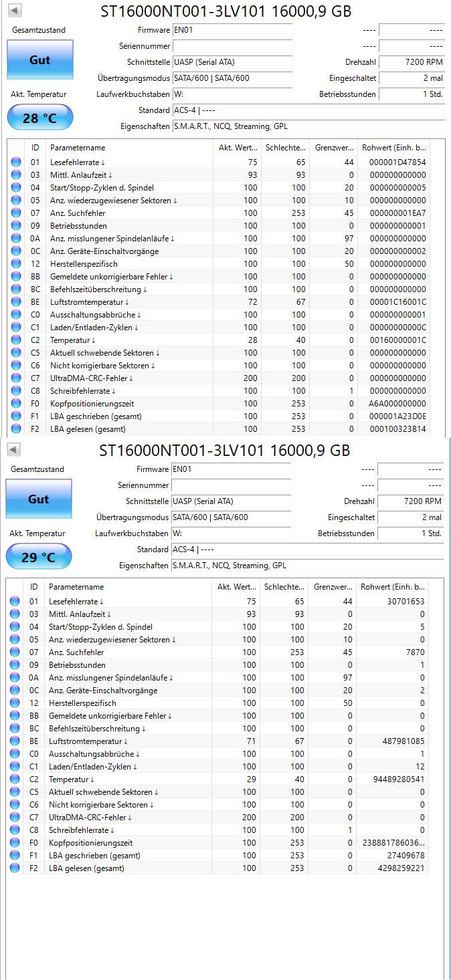Select the raw value 4298259221
This screenshot has height=980, width=451.
[x=400, y=868]
